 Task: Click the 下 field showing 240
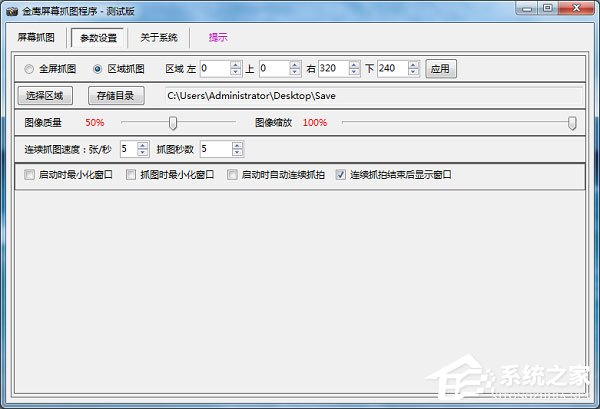(x=392, y=69)
